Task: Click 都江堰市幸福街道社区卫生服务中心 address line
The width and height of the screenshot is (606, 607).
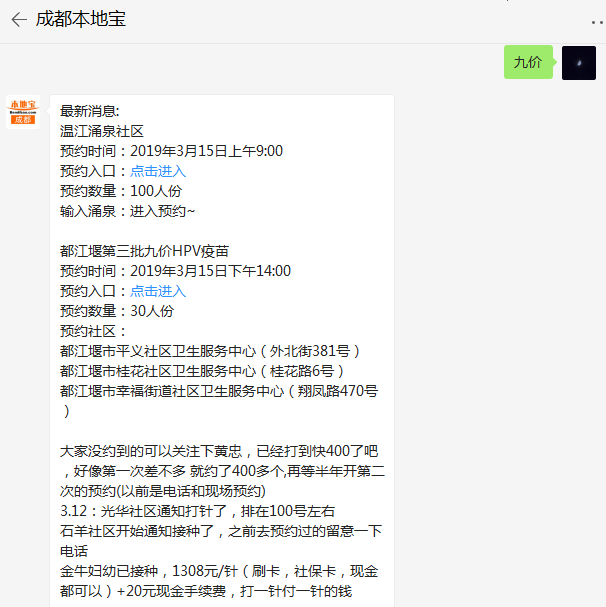Action: [219, 401]
